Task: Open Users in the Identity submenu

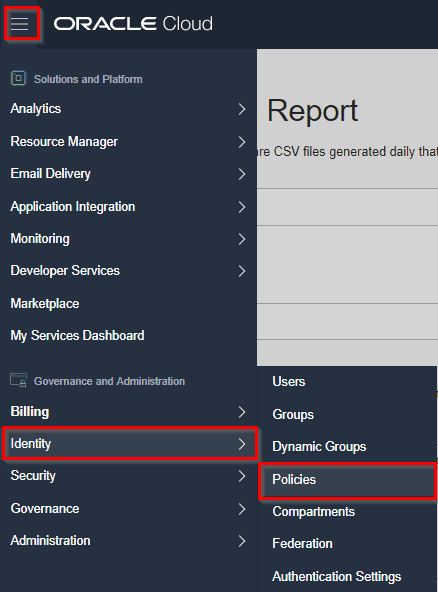Action: (x=347, y=382)
